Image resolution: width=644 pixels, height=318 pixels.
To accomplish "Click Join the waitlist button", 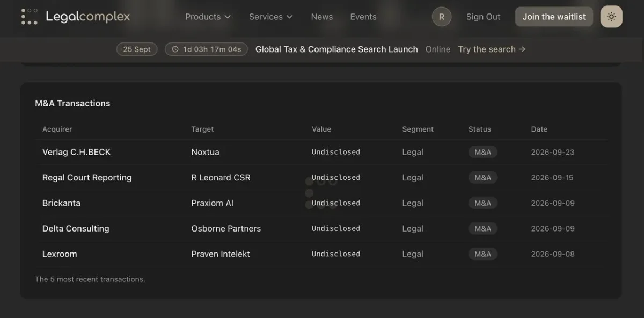I will pyautogui.click(x=554, y=17).
